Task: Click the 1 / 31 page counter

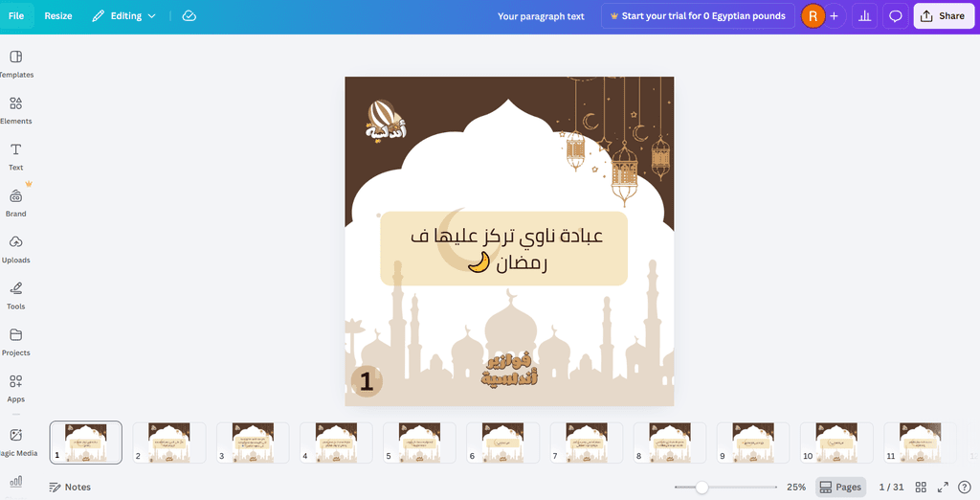Action: pos(891,487)
